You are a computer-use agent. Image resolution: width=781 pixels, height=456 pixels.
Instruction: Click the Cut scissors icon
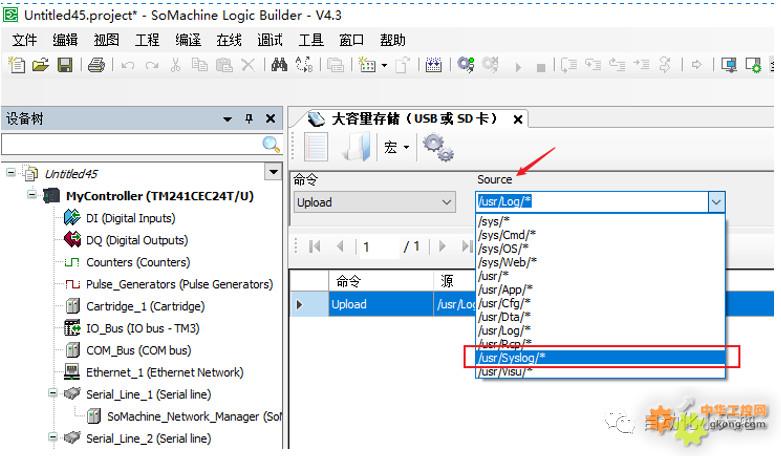175,65
